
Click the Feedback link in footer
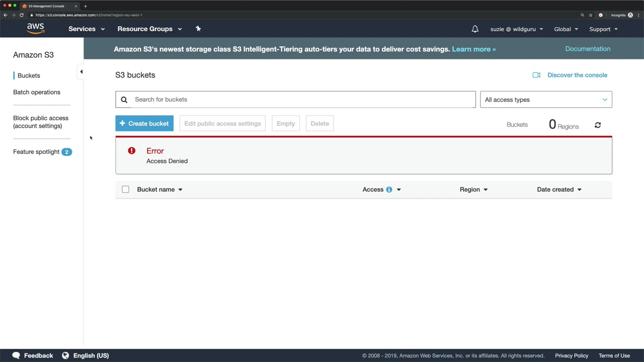pyautogui.click(x=38, y=355)
